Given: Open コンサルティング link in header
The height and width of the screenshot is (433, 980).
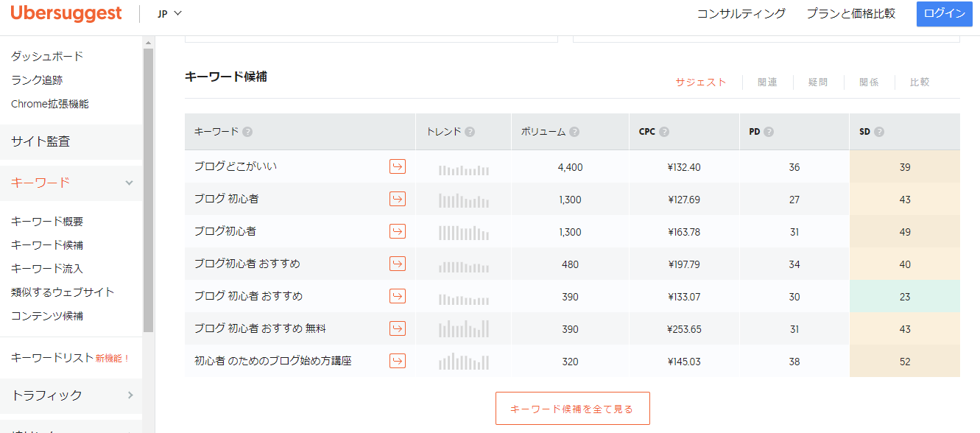Looking at the screenshot, I should pos(741,13).
